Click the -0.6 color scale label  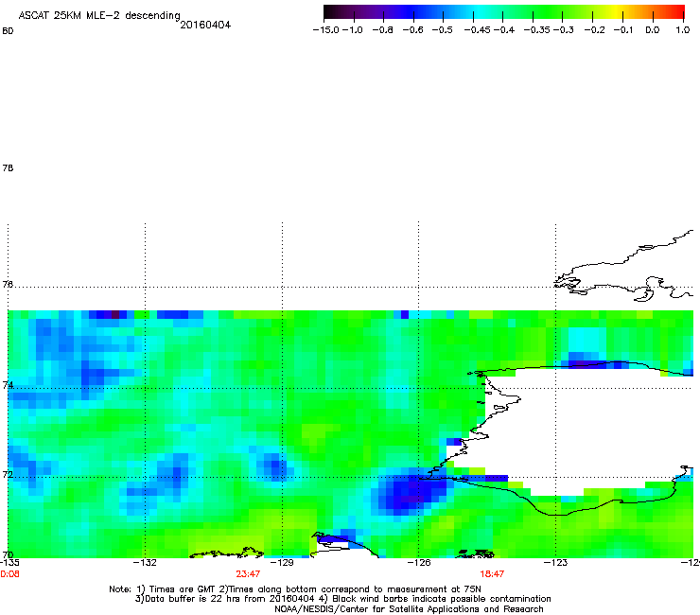pyautogui.click(x=412, y=30)
